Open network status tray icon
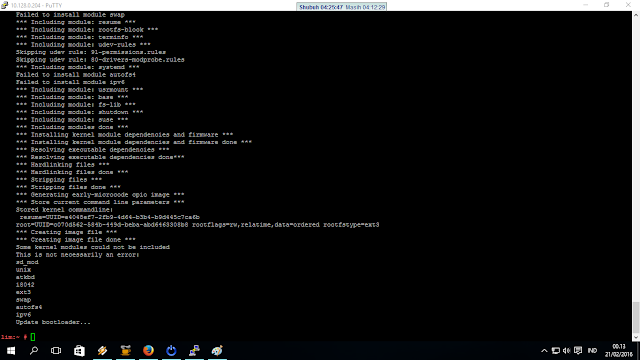 point(556,351)
